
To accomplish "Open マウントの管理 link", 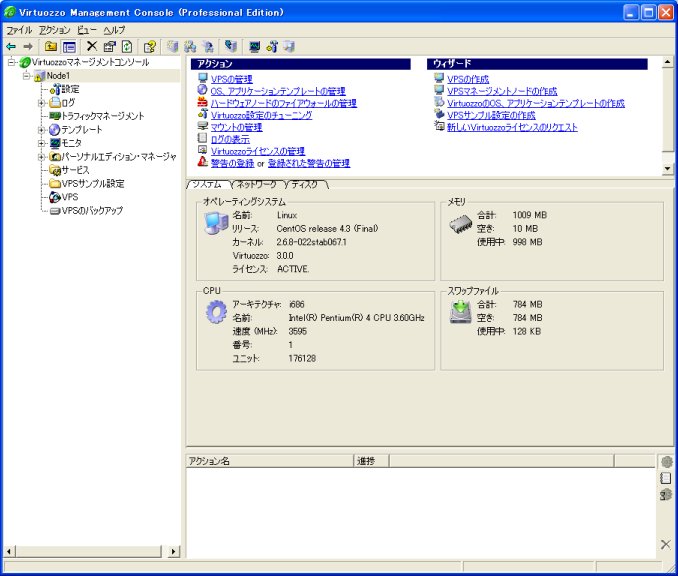I will [236, 127].
